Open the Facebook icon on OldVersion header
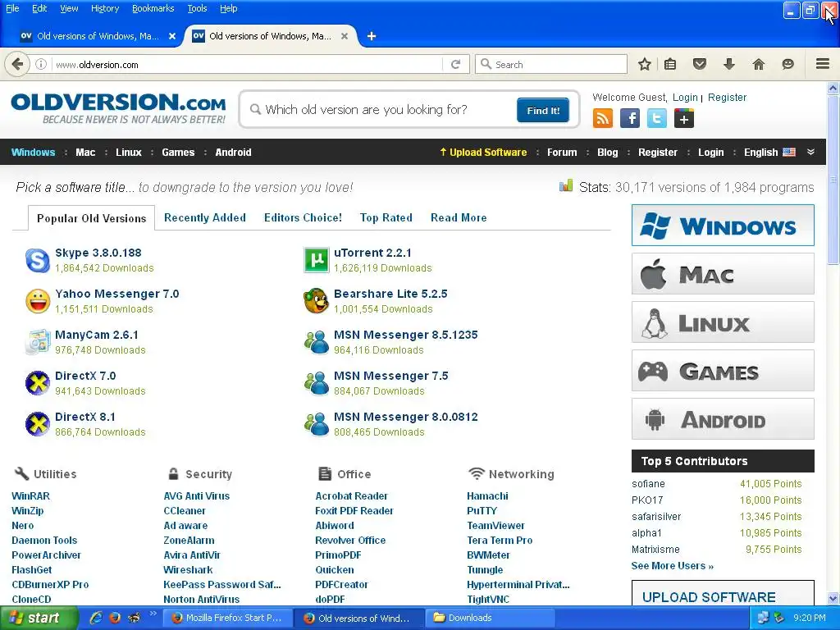 coord(630,118)
